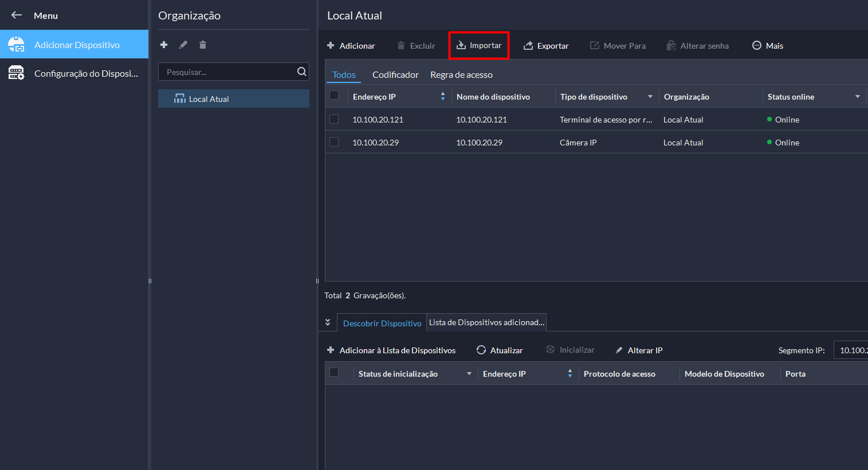The height and width of the screenshot is (470, 868).
Task: Click the trash icon under Organização
Action: coord(203,45)
